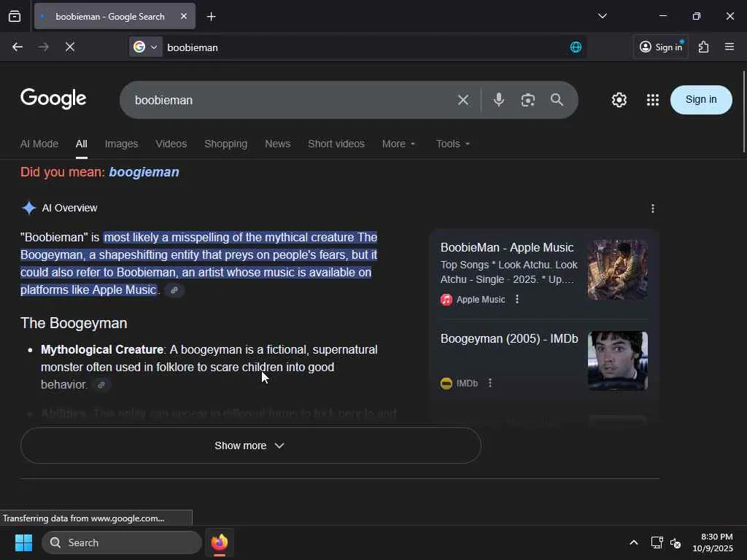The height and width of the screenshot is (560, 747).
Task: Open source link chip after behavior
Action: 101,385
